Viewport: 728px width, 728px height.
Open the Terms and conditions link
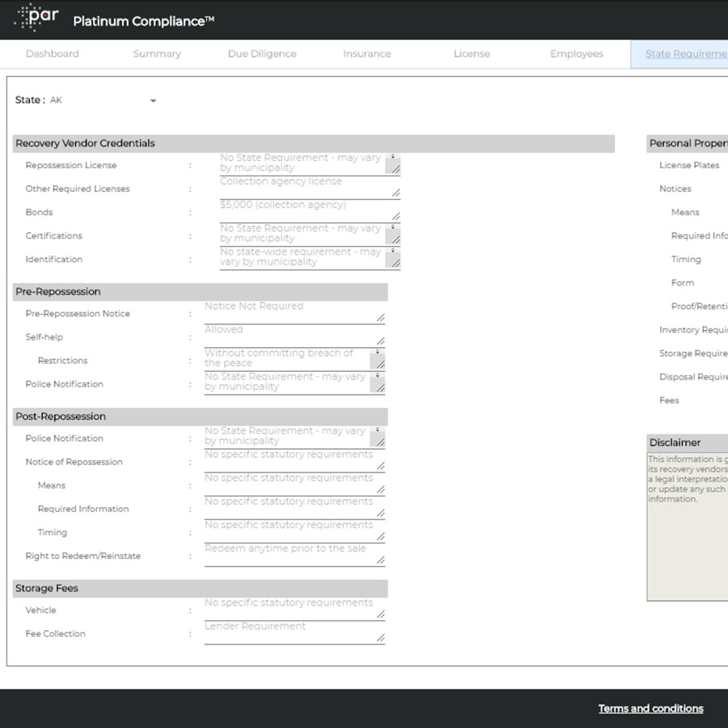650,709
